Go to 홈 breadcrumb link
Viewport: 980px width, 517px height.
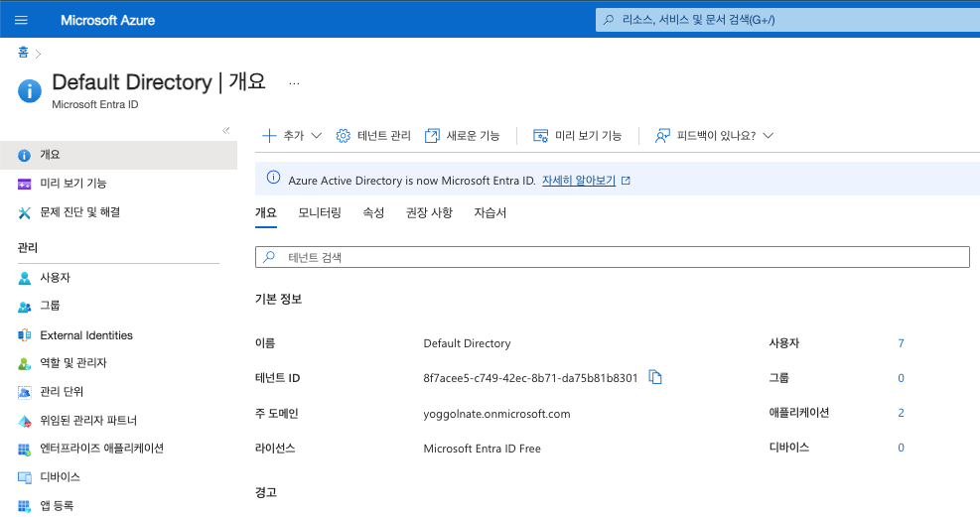coord(23,53)
